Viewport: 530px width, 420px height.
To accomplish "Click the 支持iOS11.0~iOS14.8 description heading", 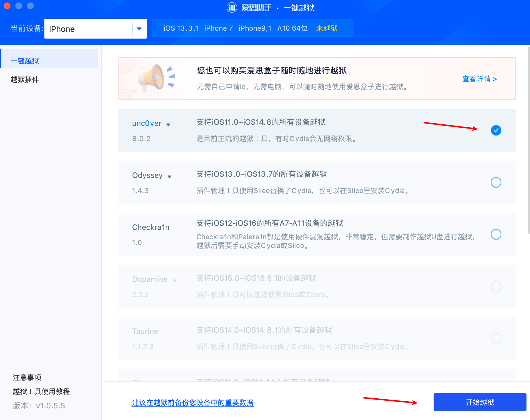I will point(261,122).
